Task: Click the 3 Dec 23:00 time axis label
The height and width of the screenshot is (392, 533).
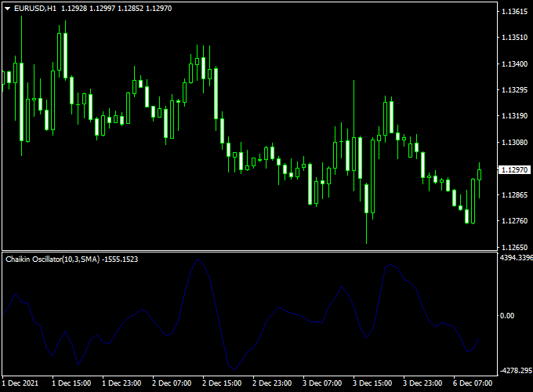Action: point(422,383)
